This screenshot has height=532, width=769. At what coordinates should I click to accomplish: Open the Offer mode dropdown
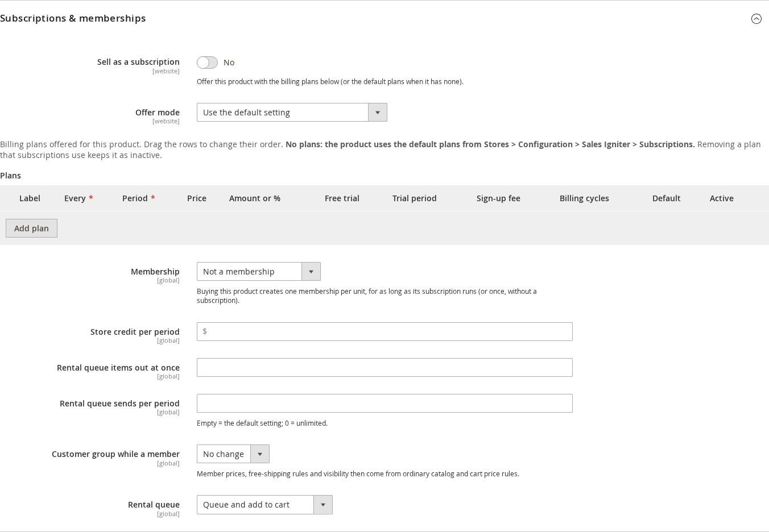point(292,113)
